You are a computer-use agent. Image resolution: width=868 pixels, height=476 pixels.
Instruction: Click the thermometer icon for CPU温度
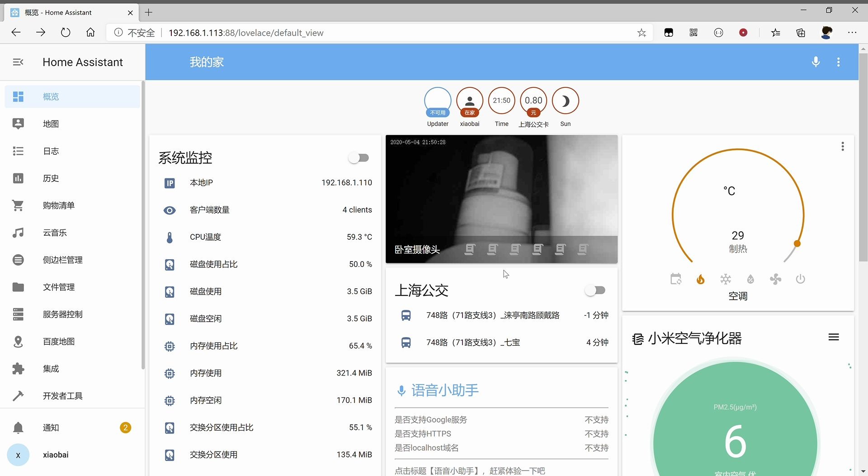pos(170,237)
